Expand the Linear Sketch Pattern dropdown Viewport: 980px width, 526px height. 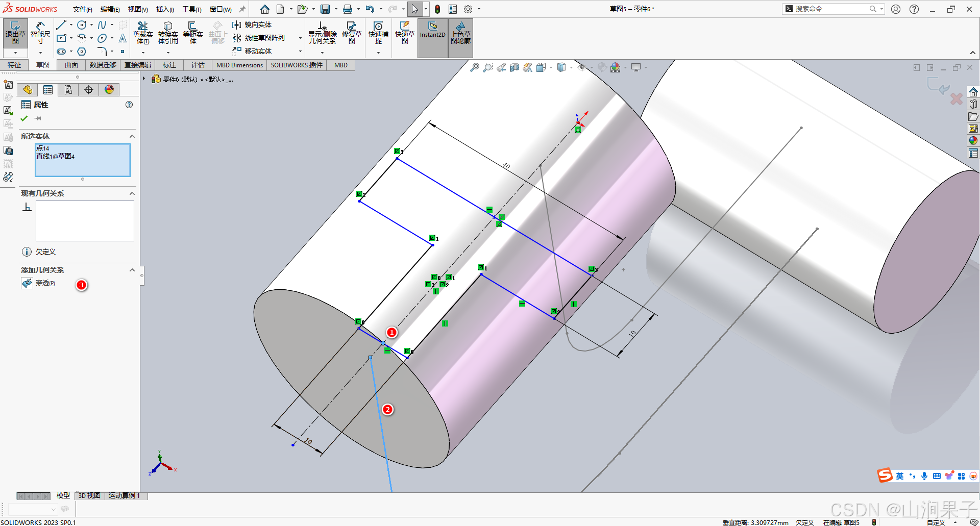click(300, 38)
